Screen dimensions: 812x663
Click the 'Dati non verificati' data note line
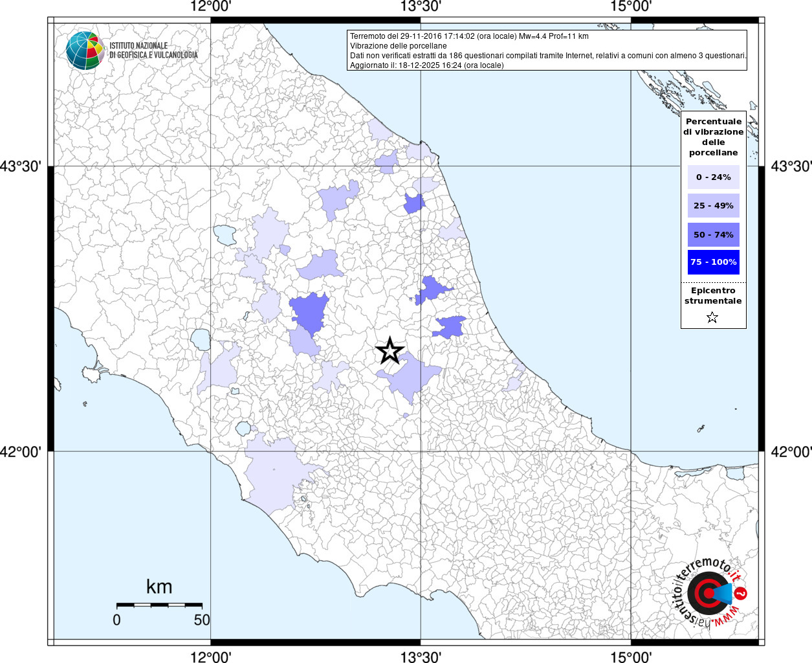click(548, 56)
